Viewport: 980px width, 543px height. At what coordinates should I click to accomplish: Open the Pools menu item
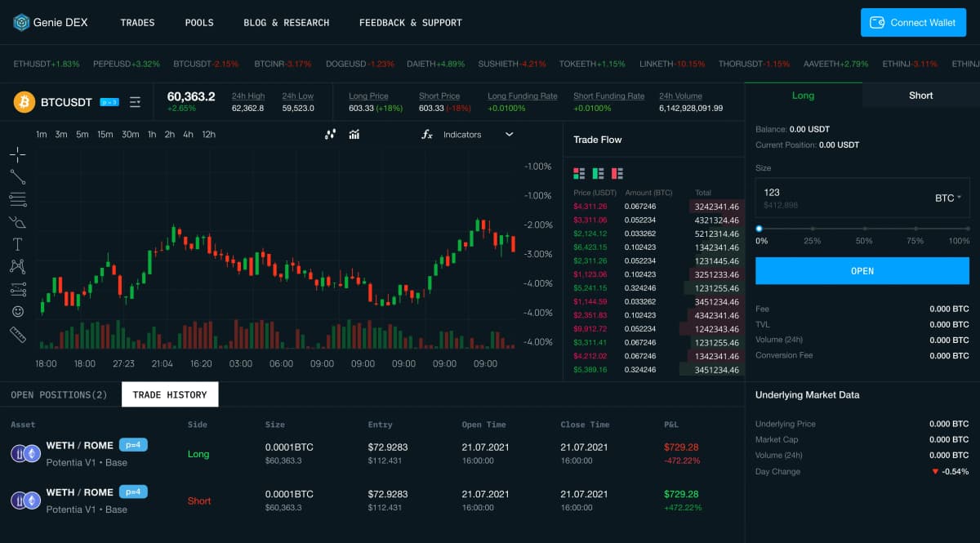(x=199, y=23)
